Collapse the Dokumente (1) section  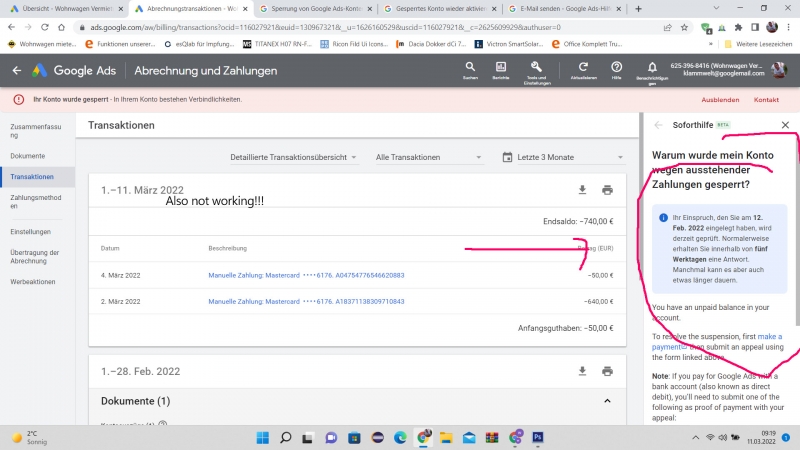(608, 401)
